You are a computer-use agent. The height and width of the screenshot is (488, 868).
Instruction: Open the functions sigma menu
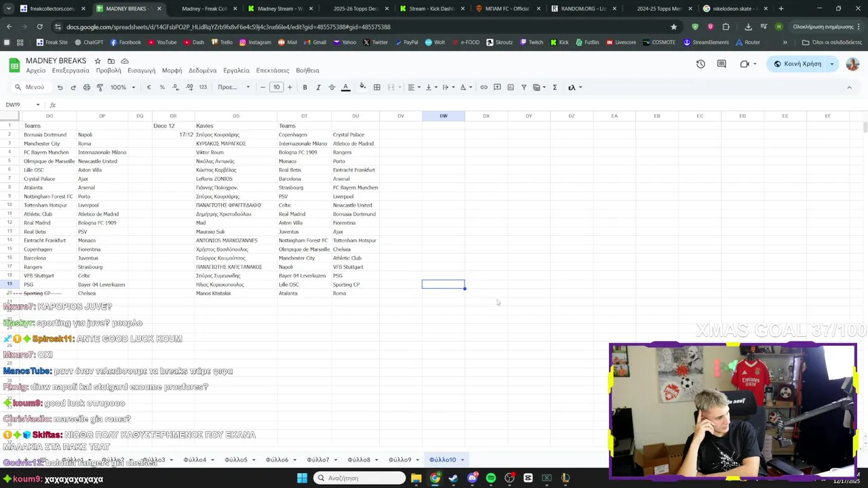coord(555,87)
